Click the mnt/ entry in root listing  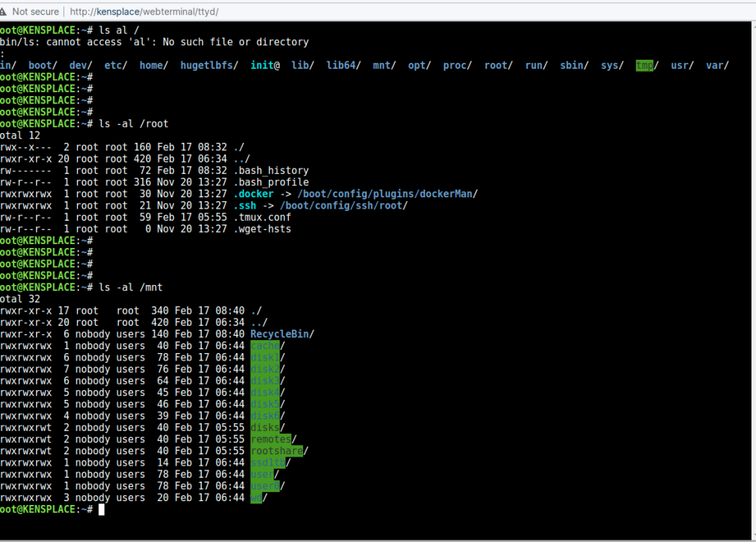point(384,65)
